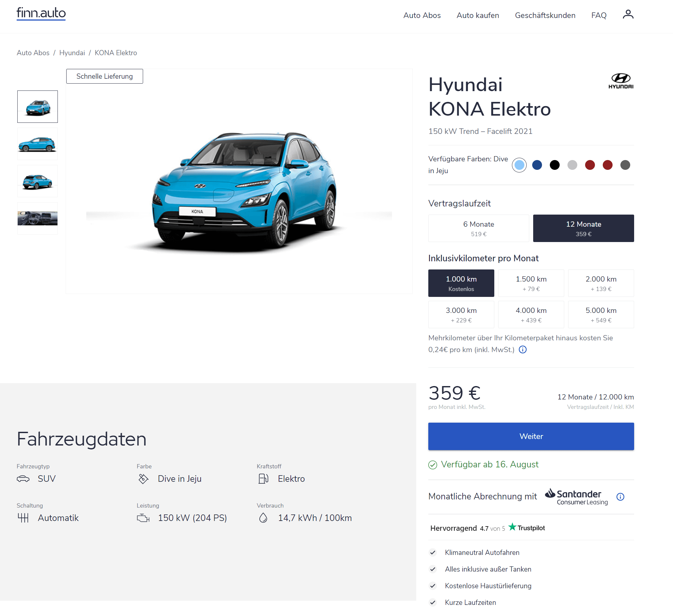Click the green availability checkmark icon
The height and width of the screenshot is (616, 673).
[433, 465]
